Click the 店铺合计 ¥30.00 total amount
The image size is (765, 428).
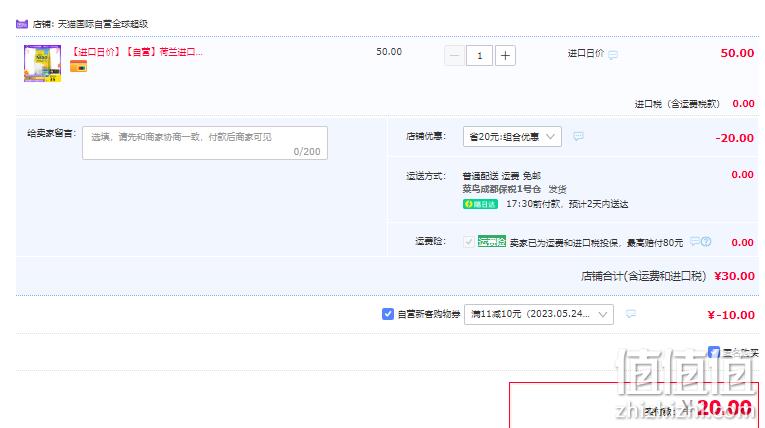(x=734, y=276)
